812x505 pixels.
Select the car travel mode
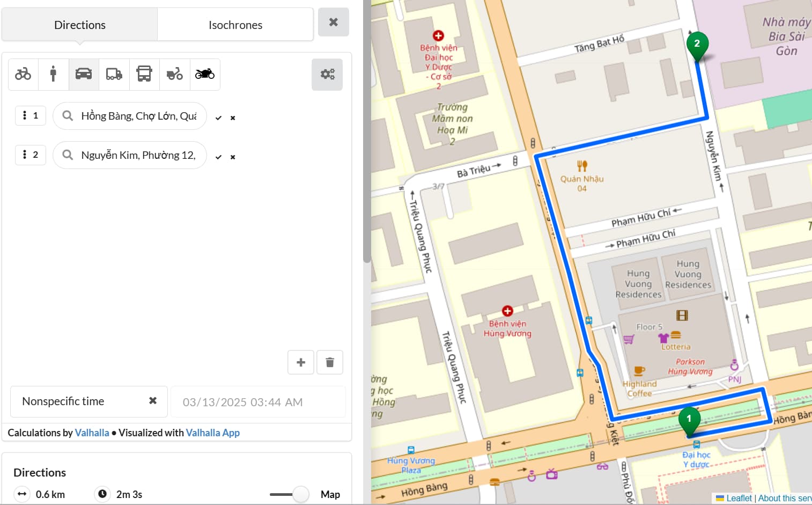coord(84,74)
